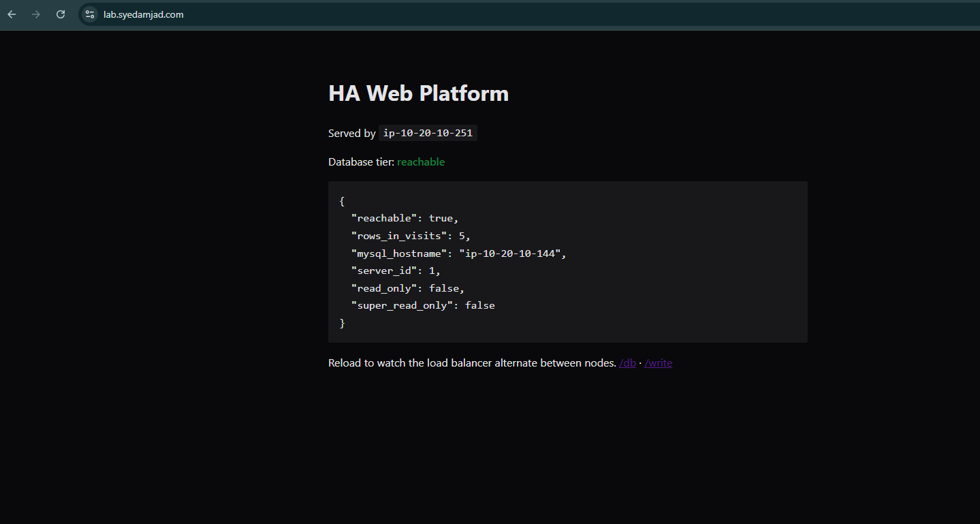Select the hostname ip-10-20-10-251
The height and width of the screenshot is (524, 980).
[x=428, y=133]
